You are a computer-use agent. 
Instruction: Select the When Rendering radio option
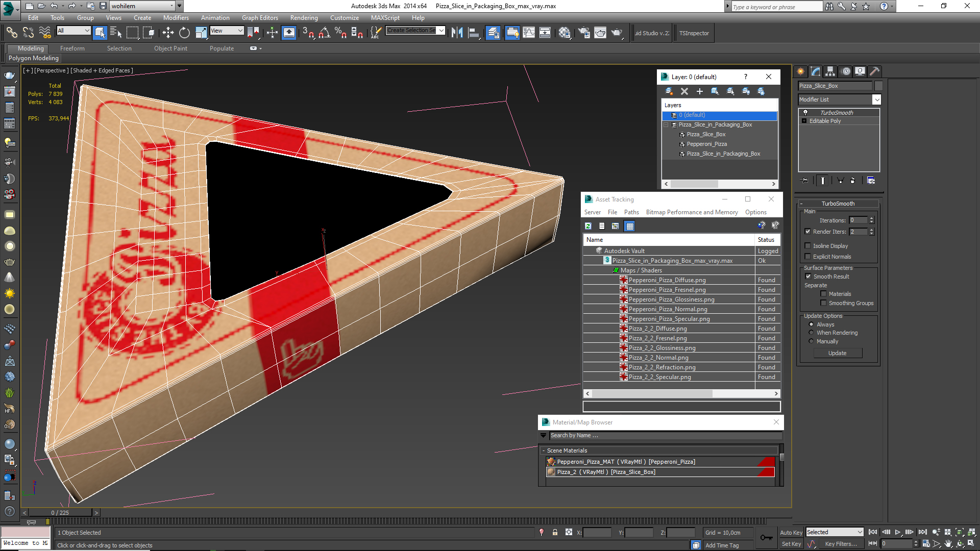pyautogui.click(x=811, y=333)
